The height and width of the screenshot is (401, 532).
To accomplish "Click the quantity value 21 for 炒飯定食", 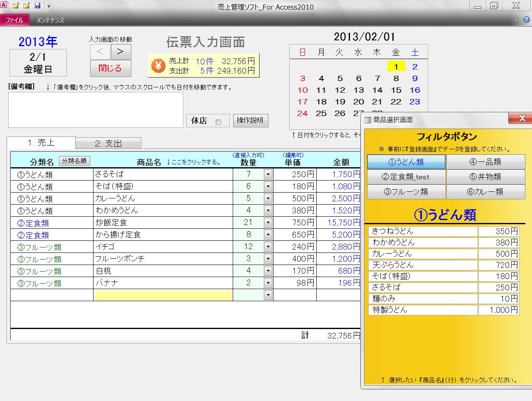I will point(249,223).
